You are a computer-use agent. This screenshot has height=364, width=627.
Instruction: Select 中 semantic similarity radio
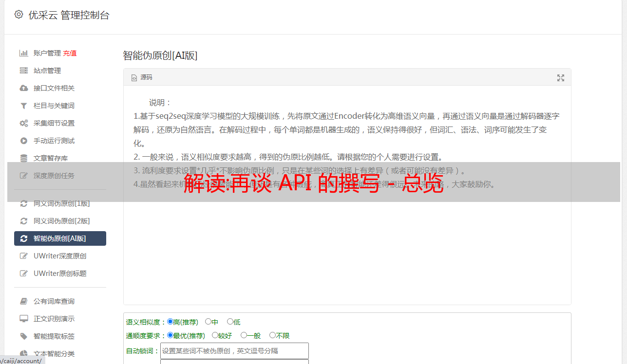tap(208, 322)
